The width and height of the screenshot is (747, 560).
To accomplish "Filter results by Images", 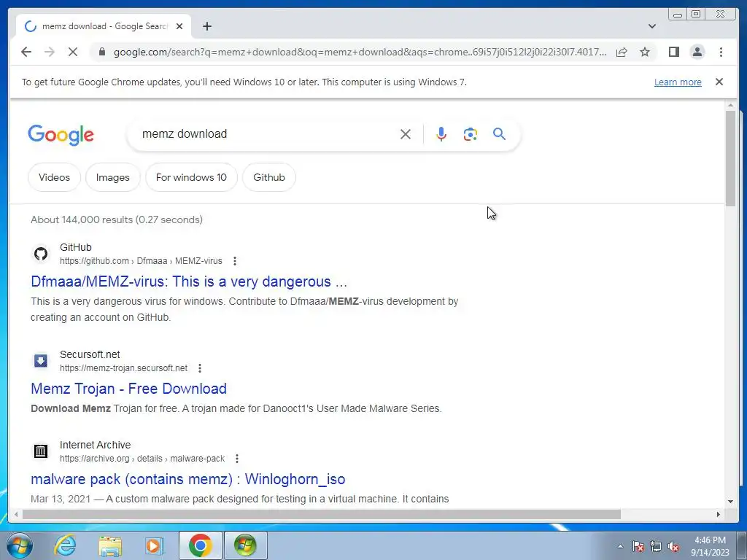I will [113, 177].
